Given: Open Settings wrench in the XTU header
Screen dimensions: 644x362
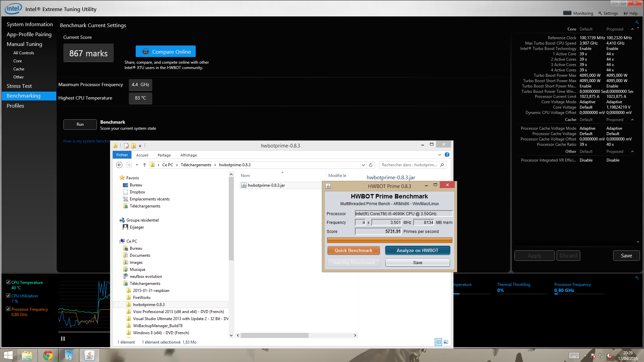Looking at the screenshot, I should [x=600, y=13].
